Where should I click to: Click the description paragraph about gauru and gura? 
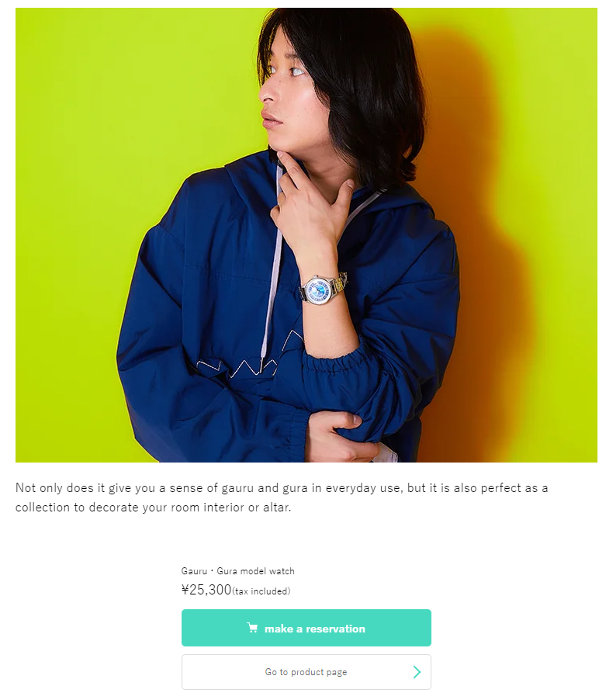(282, 497)
